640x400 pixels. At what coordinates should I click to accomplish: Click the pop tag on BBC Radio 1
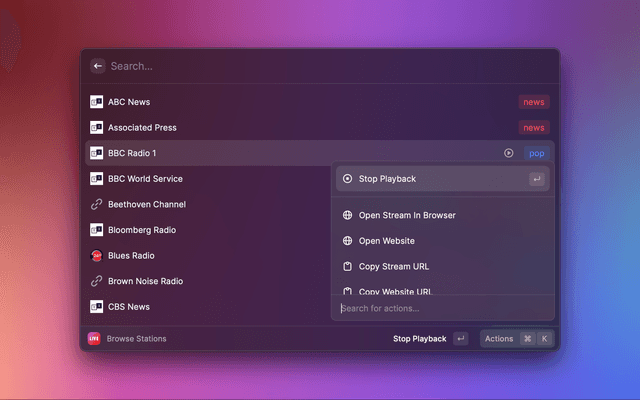tap(536, 153)
